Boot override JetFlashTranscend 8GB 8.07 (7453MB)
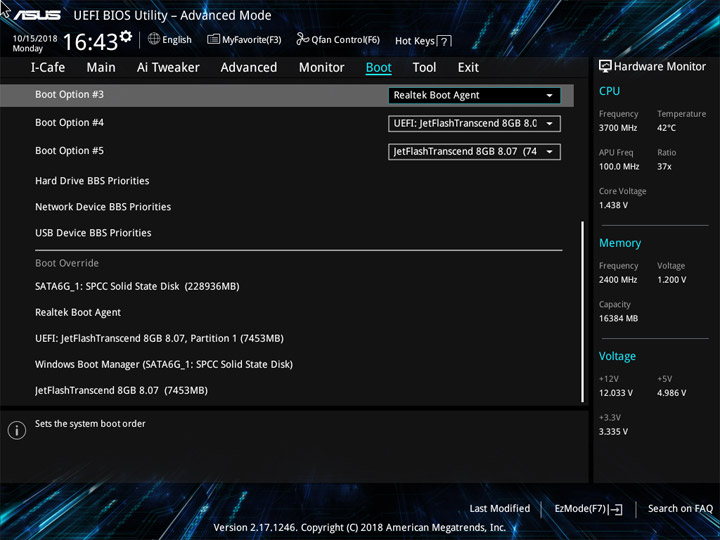 [x=121, y=391]
